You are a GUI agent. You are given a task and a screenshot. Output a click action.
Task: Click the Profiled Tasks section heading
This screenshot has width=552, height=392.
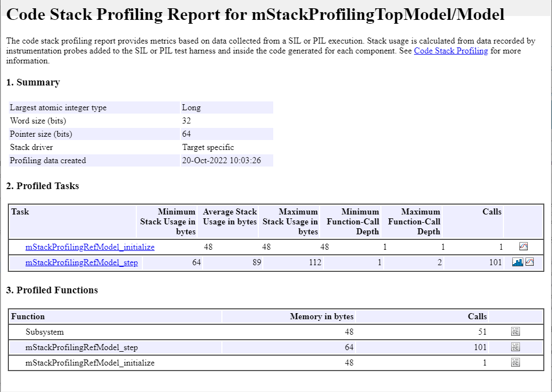click(43, 186)
